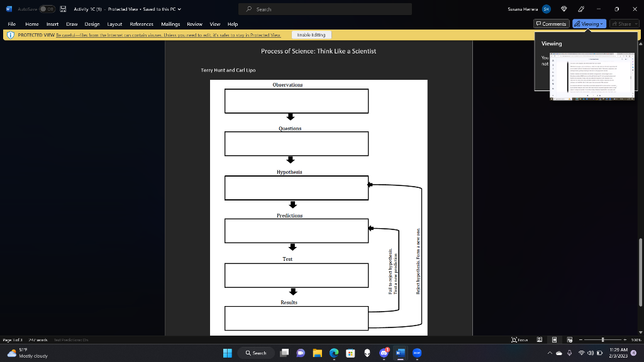Viewport: 644px width, 362px height.
Task: Switch to the Draw tab
Action: (x=72, y=25)
